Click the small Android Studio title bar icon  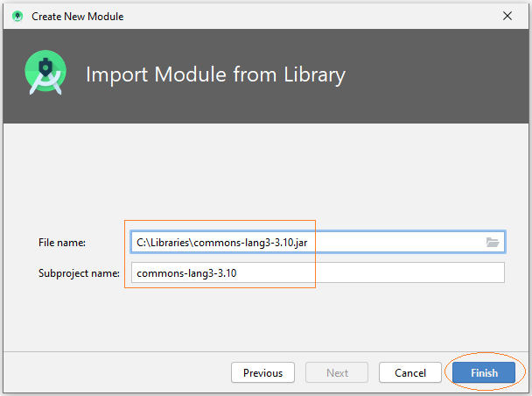(x=17, y=16)
